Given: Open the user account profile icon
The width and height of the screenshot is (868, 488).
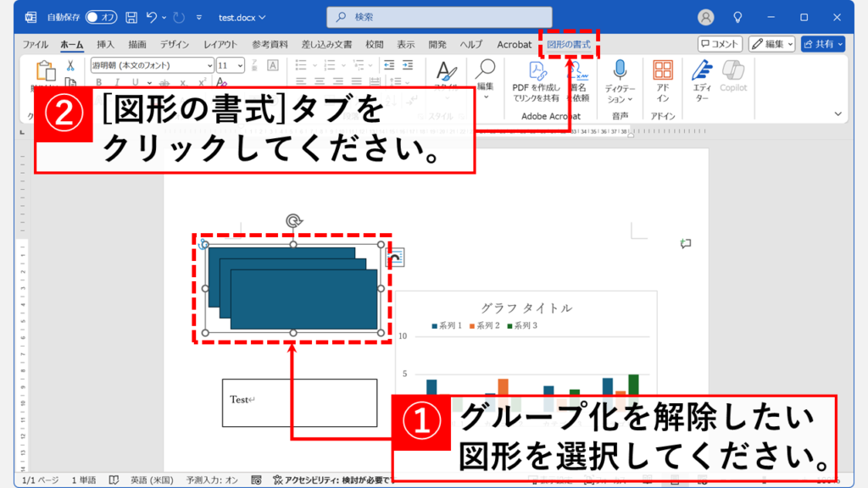Looking at the screenshot, I should 705,17.
